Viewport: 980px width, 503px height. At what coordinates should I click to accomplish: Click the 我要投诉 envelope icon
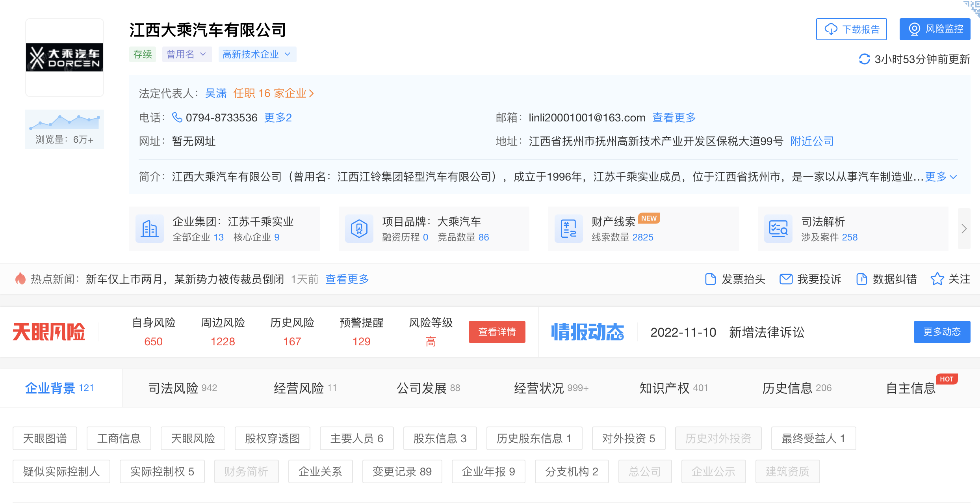(786, 279)
